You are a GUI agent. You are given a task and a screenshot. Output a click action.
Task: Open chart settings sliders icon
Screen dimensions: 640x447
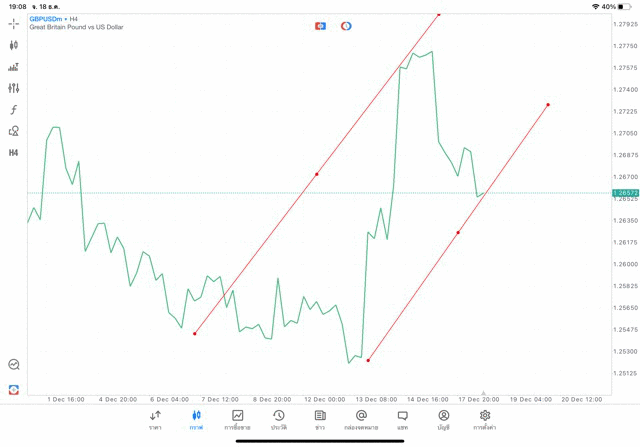click(x=13, y=88)
